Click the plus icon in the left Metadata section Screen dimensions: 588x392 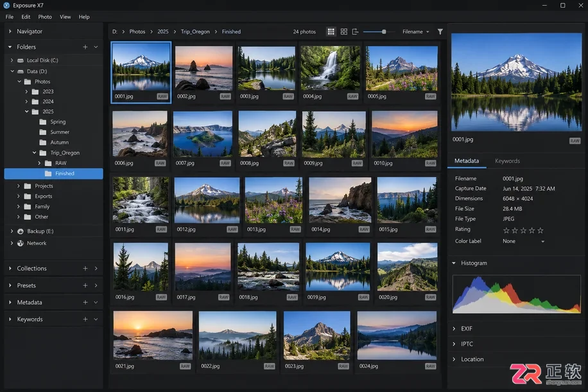pos(85,302)
